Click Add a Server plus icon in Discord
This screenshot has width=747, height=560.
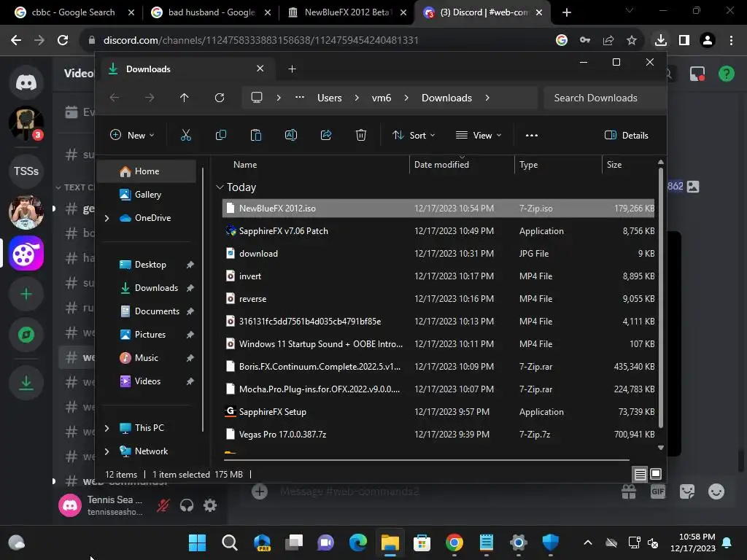click(x=26, y=294)
